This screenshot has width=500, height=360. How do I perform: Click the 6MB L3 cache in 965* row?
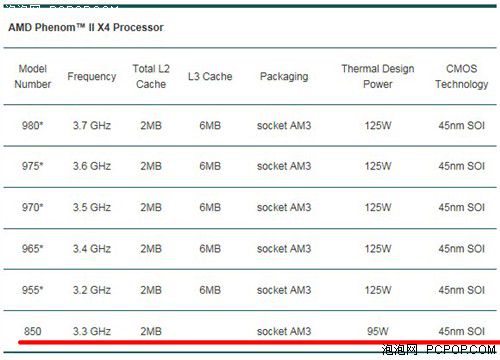coord(210,249)
